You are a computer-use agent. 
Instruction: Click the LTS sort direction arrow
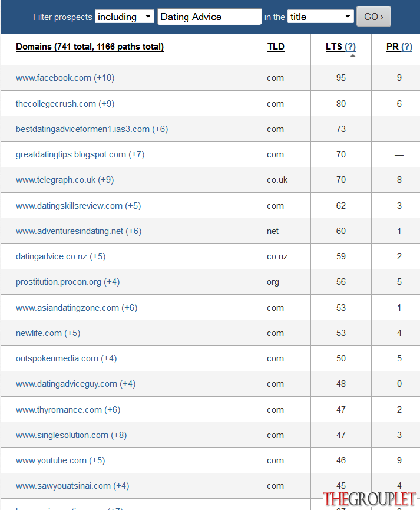tap(353, 55)
